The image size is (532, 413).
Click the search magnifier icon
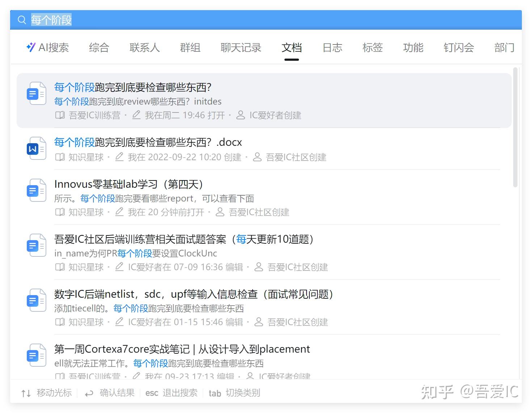pyautogui.click(x=22, y=20)
